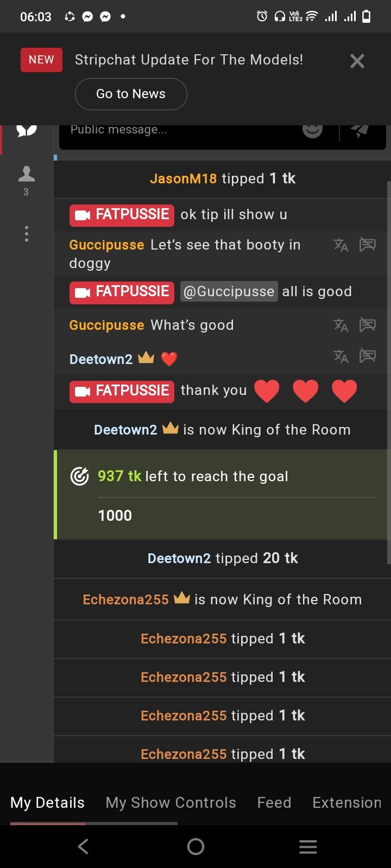Switch to My Show Controls tab

[x=171, y=803]
